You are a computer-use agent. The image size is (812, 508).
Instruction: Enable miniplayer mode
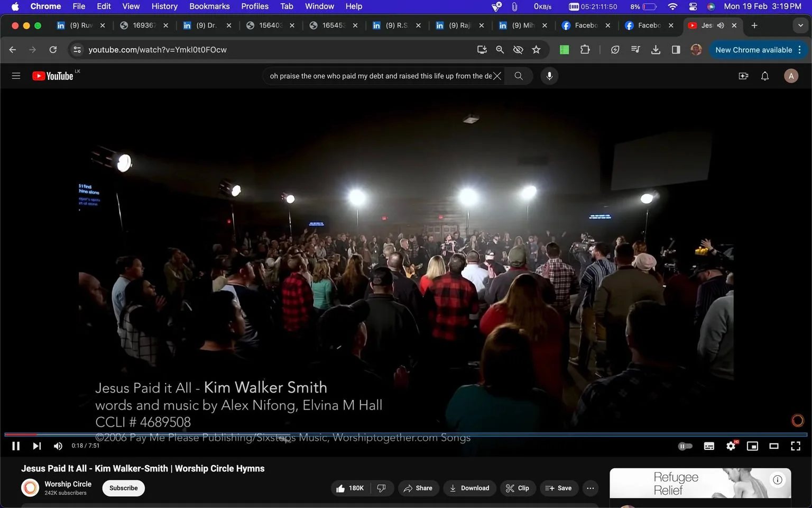(752, 446)
